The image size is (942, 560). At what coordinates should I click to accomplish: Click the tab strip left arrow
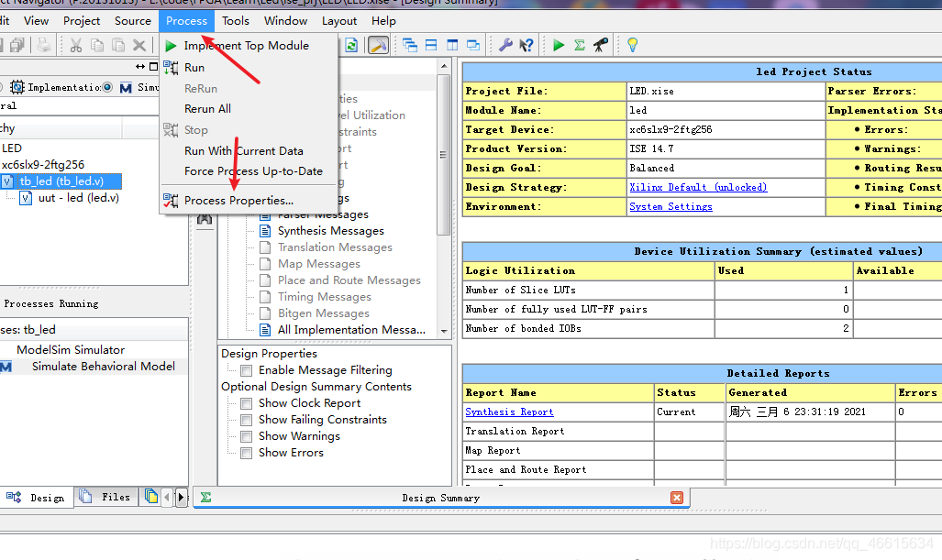point(167,497)
